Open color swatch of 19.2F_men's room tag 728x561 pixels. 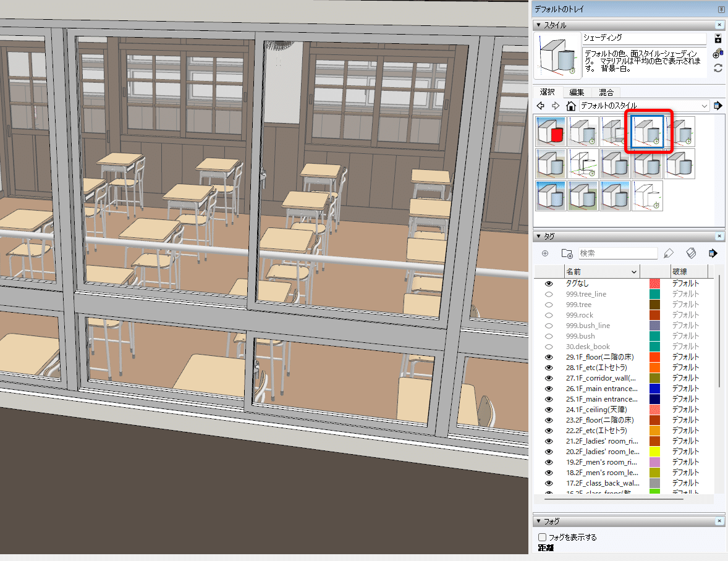(654, 462)
